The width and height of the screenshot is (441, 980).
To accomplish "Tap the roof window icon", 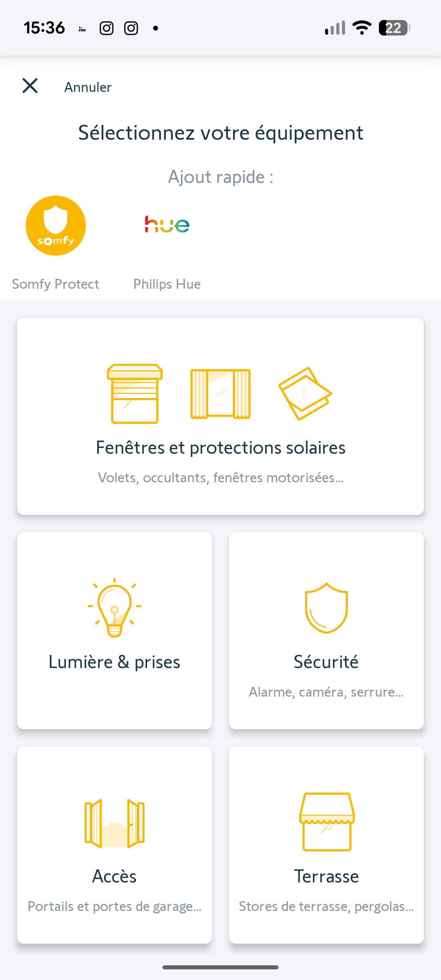I will click(x=305, y=394).
